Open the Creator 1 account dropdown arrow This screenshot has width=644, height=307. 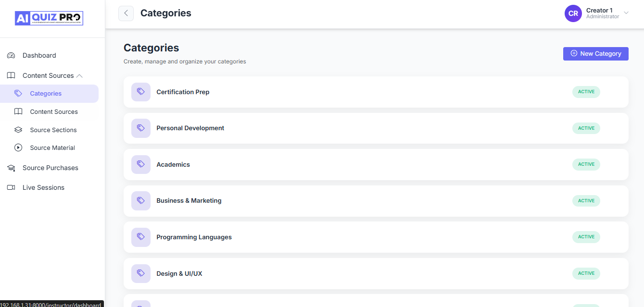pos(626,13)
